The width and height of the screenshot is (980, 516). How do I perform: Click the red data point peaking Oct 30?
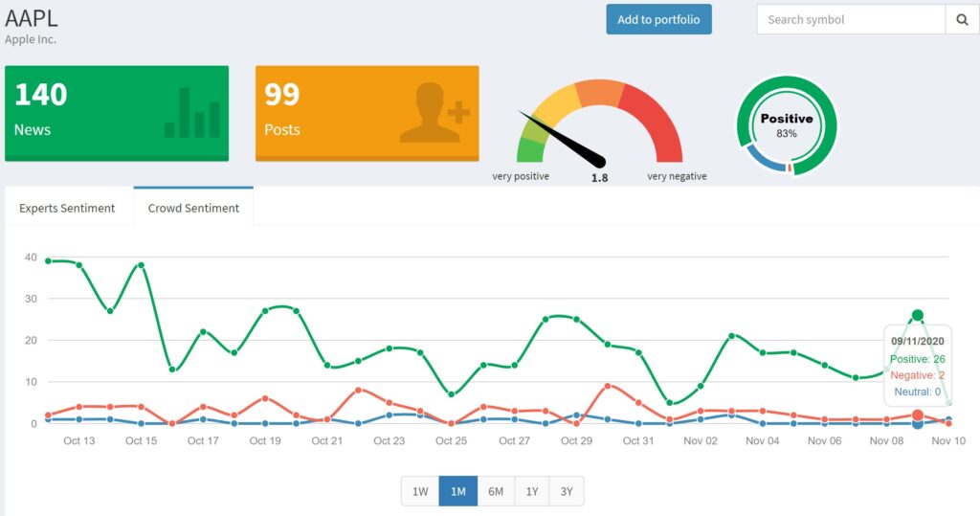click(x=608, y=386)
